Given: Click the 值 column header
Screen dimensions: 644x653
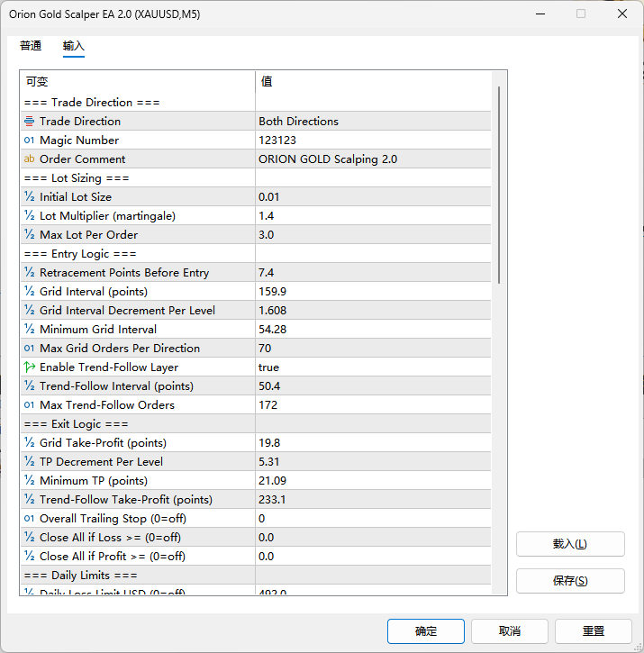Looking at the screenshot, I should (373, 82).
